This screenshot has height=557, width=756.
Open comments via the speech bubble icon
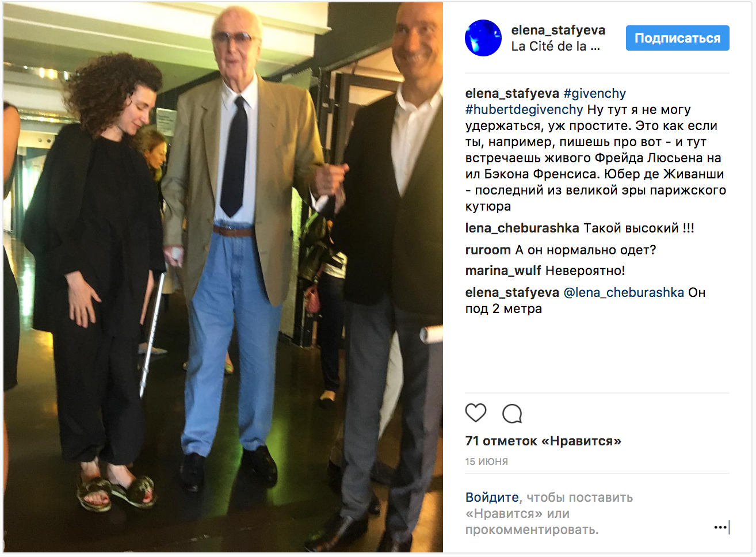coord(512,413)
